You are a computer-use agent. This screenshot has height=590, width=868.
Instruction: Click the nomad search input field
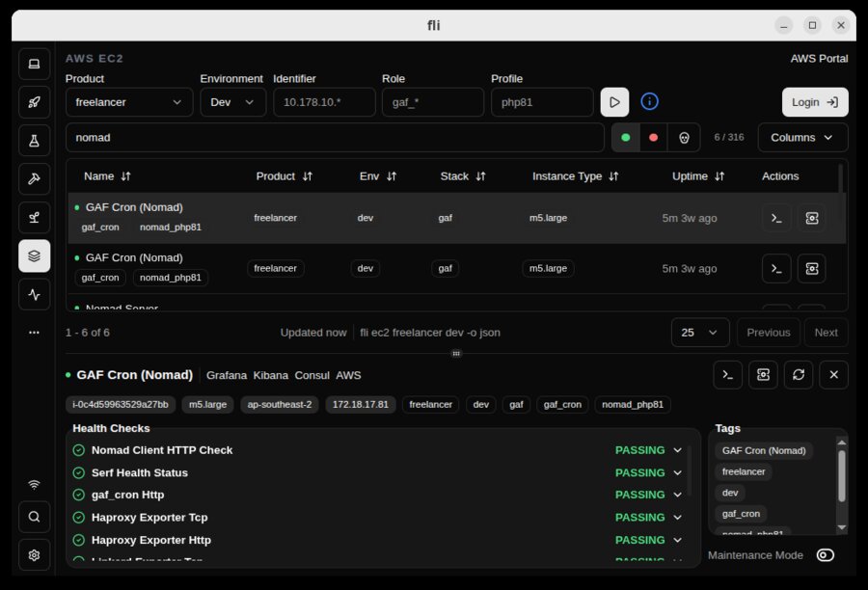(x=335, y=137)
